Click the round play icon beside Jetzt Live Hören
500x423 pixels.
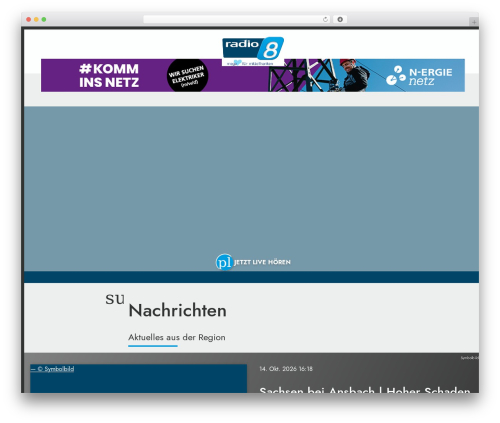(224, 262)
